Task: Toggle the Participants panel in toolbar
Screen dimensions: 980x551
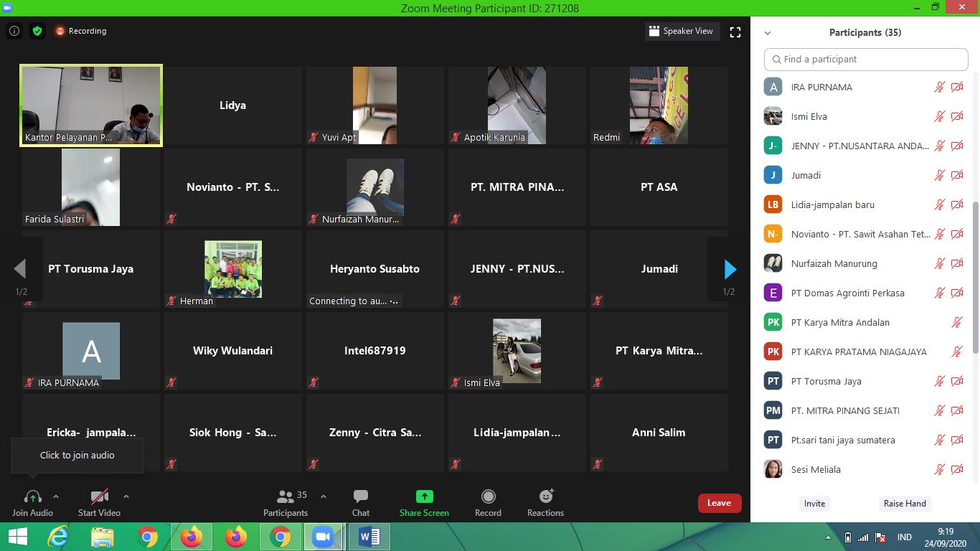Action: click(286, 496)
